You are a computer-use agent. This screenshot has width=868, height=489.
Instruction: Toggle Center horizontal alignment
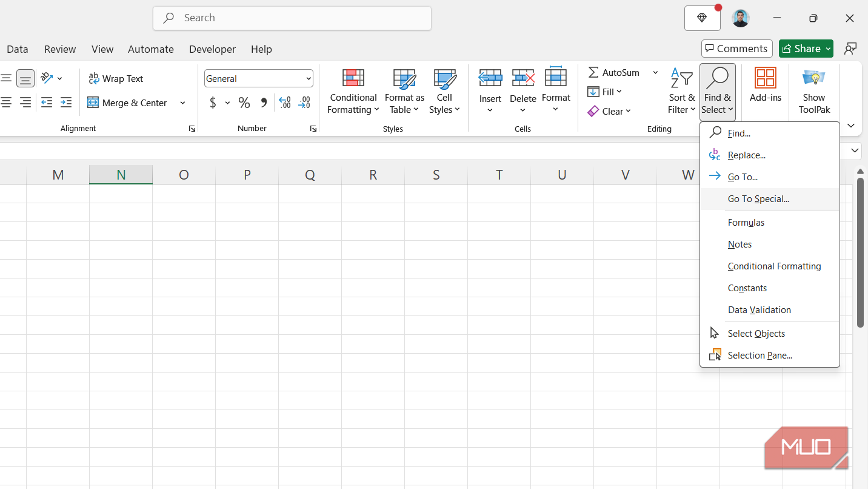(6, 103)
